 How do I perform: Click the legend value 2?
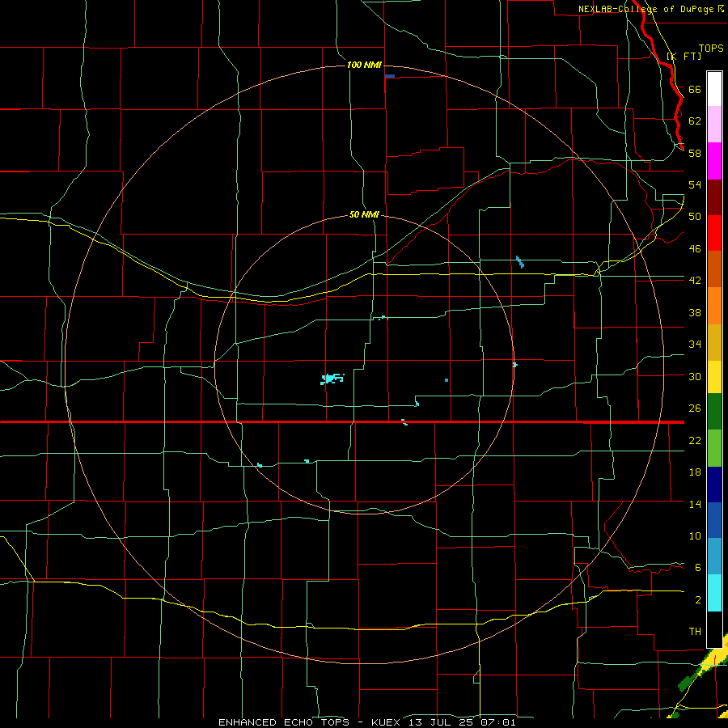coord(697,599)
